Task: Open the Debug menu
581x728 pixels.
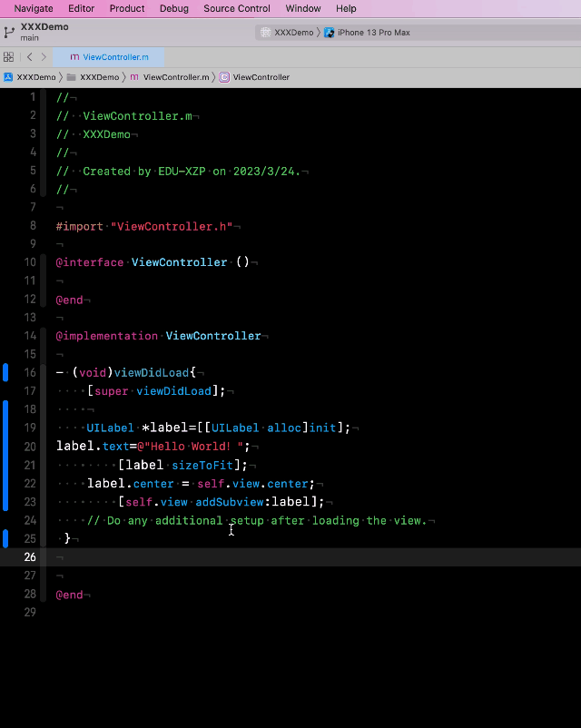Action: pos(174,8)
